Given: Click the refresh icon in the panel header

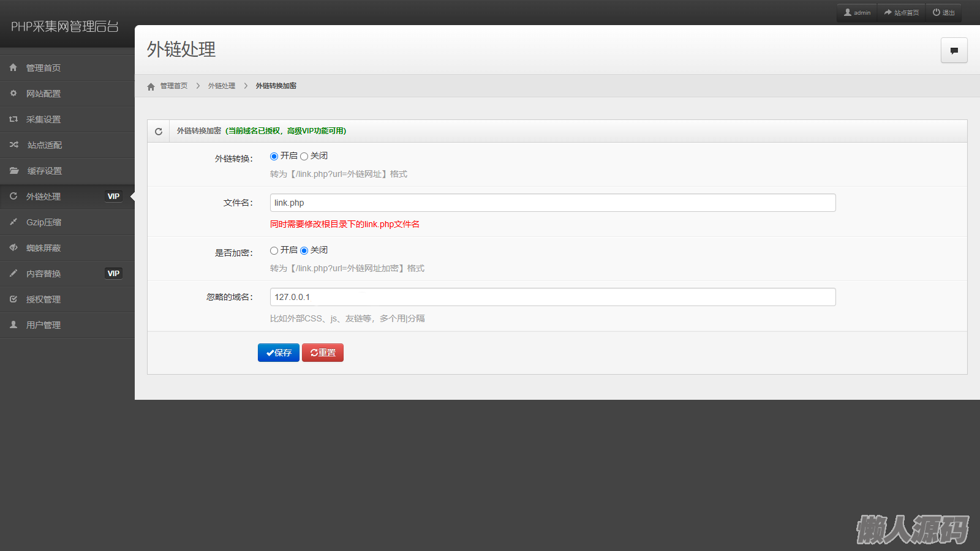Looking at the screenshot, I should click(x=159, y=132).
